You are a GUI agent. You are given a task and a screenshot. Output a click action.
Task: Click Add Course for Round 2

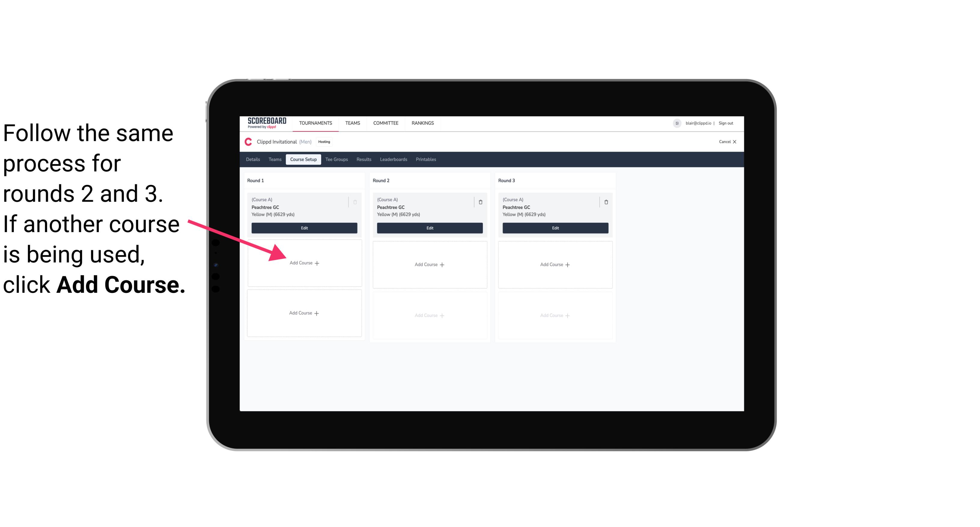429,264
